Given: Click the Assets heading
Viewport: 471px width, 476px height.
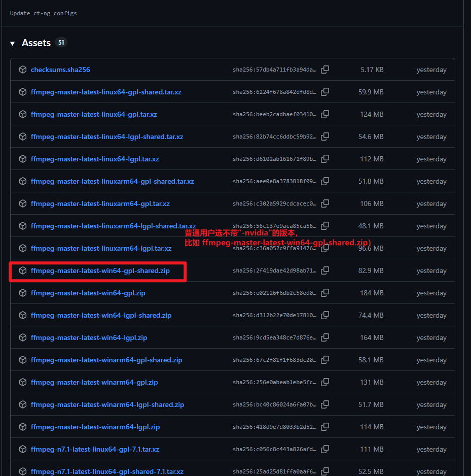Looking at the screenshot, I should coord(36,43).
